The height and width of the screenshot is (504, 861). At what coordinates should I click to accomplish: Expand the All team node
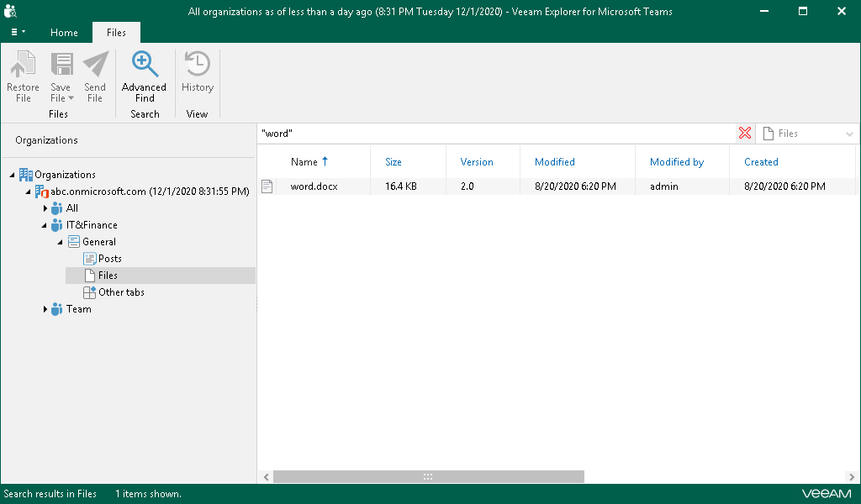(45, 208)
